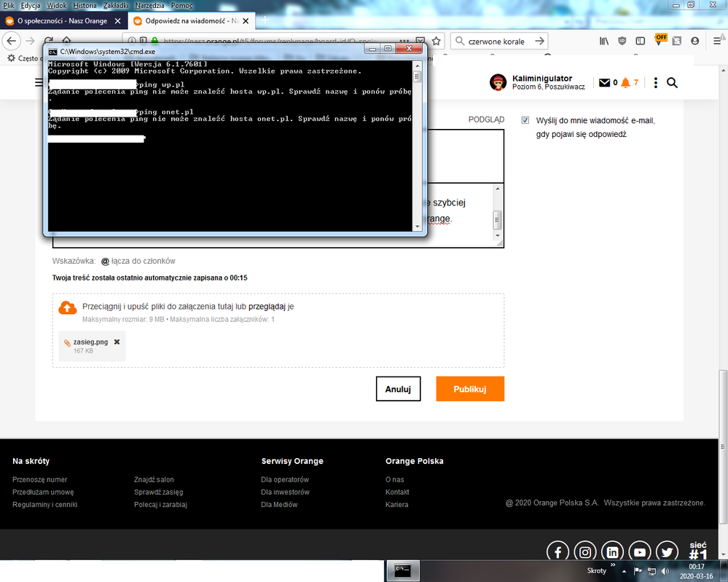Image resolution: width=728 pixels, height=582 pixels.
Task: Switch to 'O społeczności - Nasz Orange' tab
Action: (62, 21)
